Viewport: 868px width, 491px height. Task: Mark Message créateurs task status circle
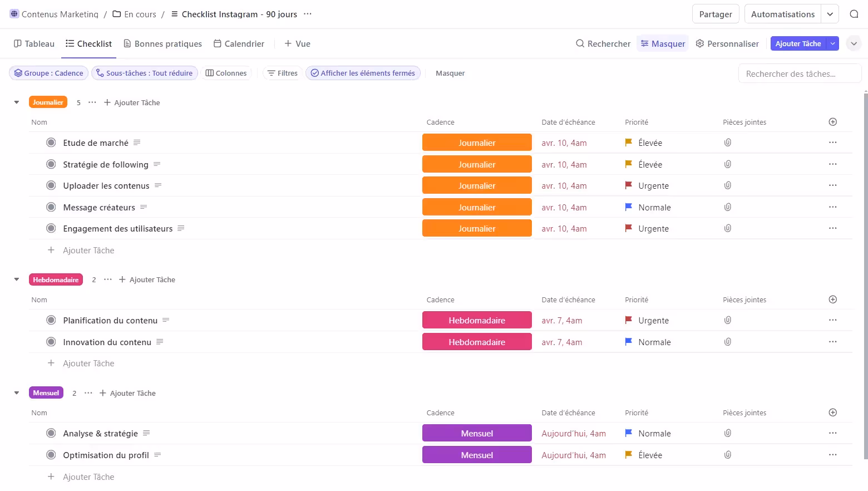coord(51,207)
